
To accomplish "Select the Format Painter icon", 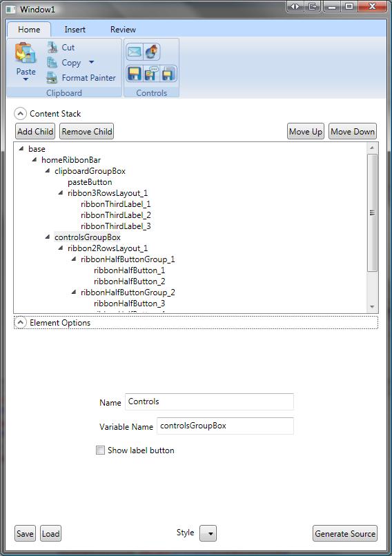I will pyautogui.click(x=52, y=78).
